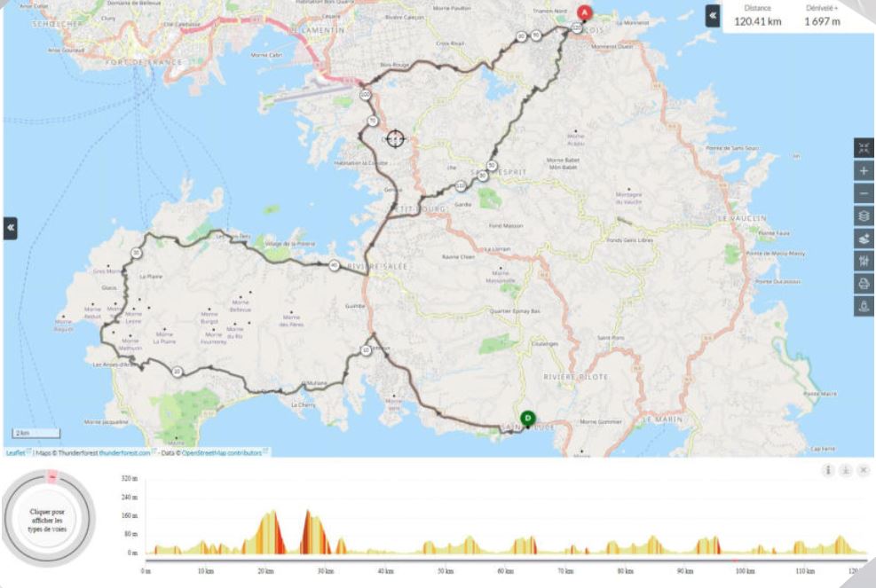Click the Distance label
Image resolution: width=876 pixels, height=588 pixels.
pos(758,8)
